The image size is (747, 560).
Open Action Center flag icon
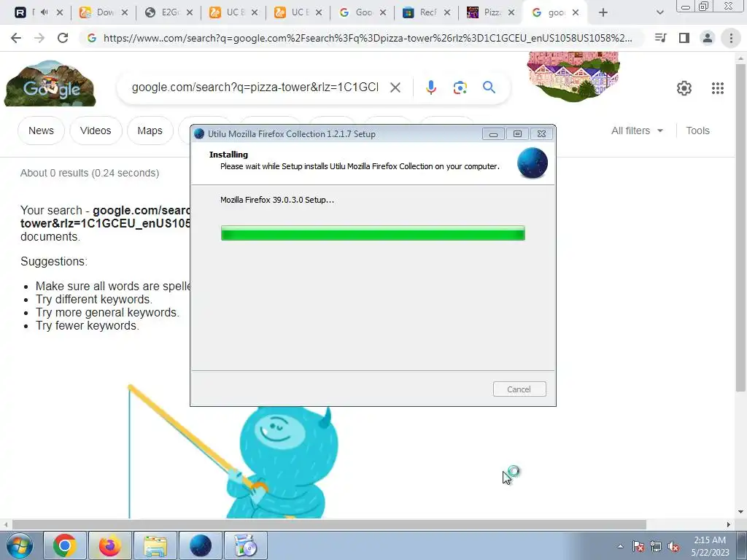pyautogui.click(x=638, y=546)
